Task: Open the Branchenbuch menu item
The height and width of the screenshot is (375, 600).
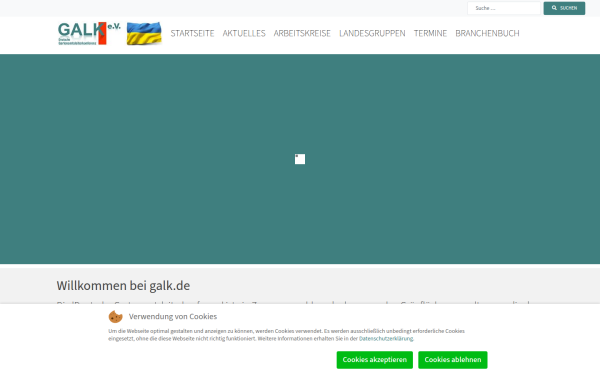Action: pyautogui.click(x=488, y=33)
